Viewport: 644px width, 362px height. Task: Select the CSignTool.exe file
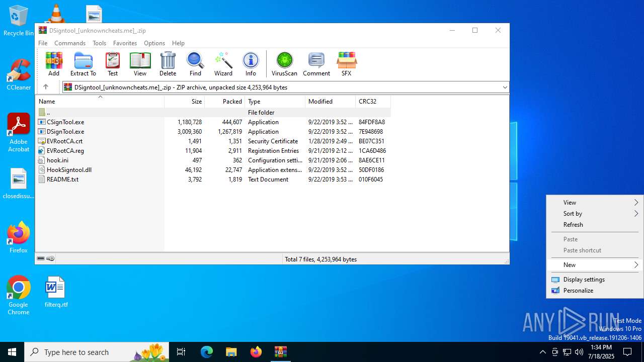[65, 122]
